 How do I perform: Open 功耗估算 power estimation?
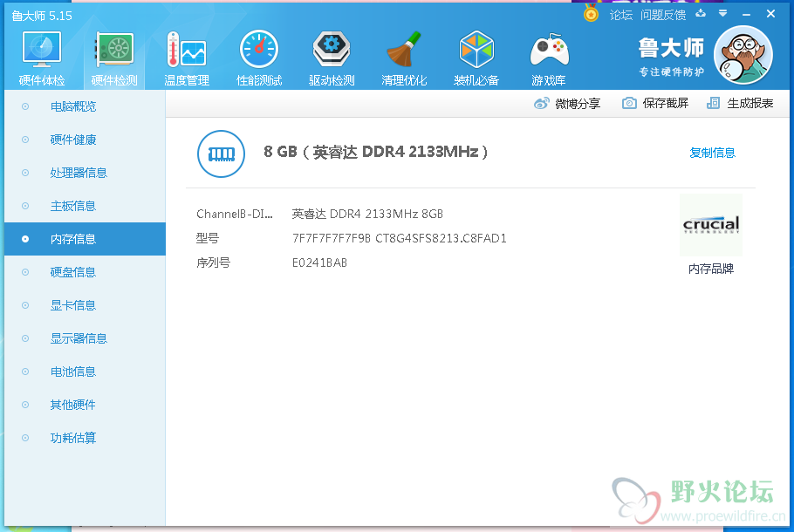click(85, 438)
